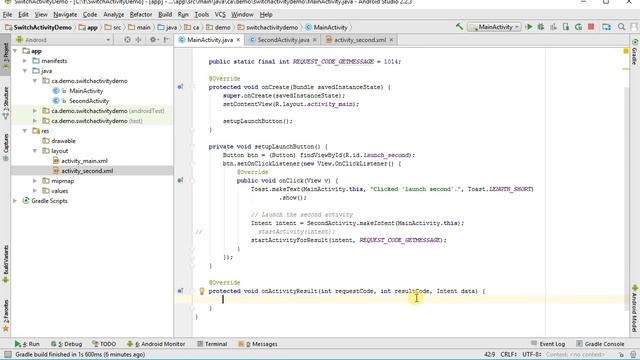640x360 pixels.
Task: Switch to activity_second.xml tab
Action: (x=360, y=40)
